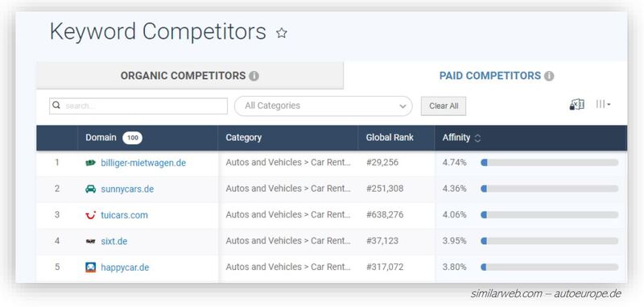The width and height of the screenshot is (644, 307).
Task: Click the billiger-mietwagen.de favicon
Action: (90, 163)
